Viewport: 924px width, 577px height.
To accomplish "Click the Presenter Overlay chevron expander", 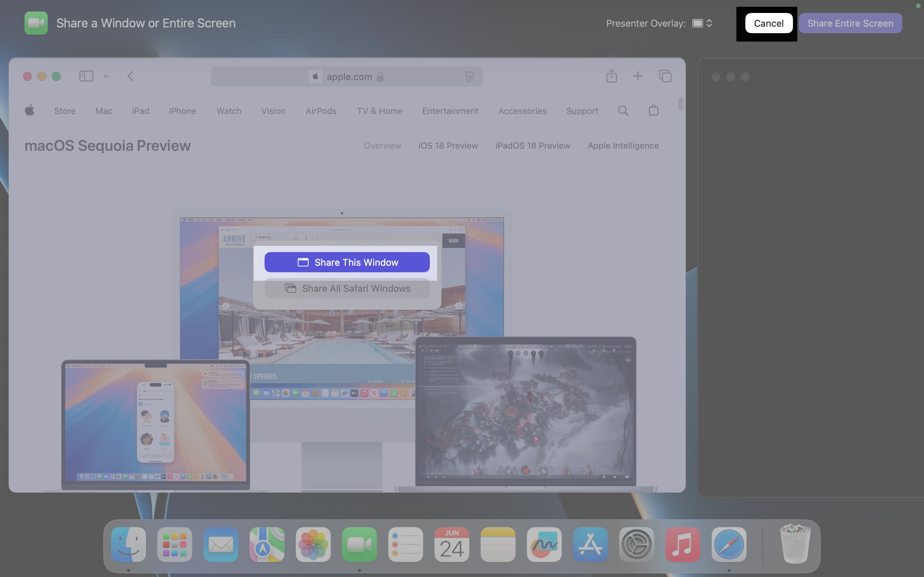I will [x=709, y=23].
